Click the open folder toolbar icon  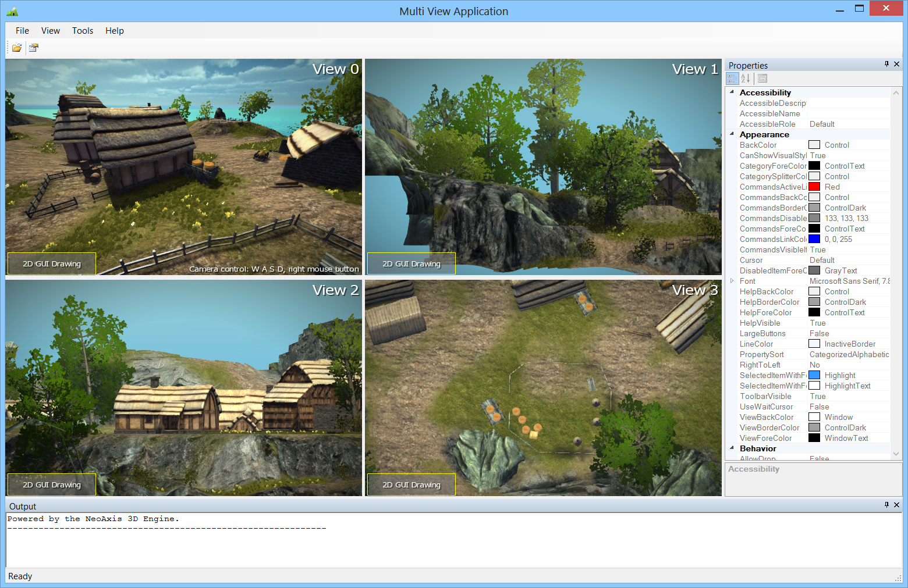(x=17, y=48)
